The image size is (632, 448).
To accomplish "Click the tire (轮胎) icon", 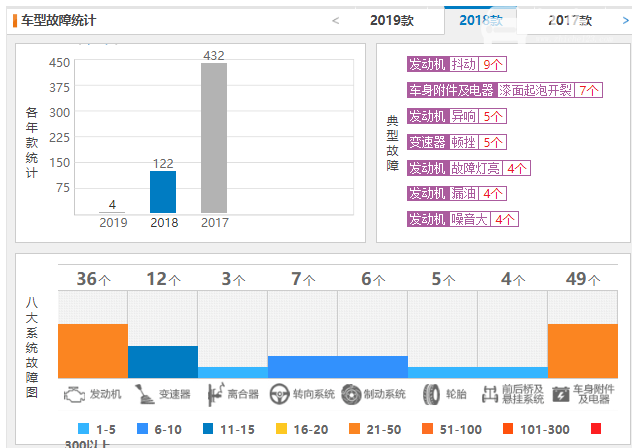I will click(x=431, y=394).
